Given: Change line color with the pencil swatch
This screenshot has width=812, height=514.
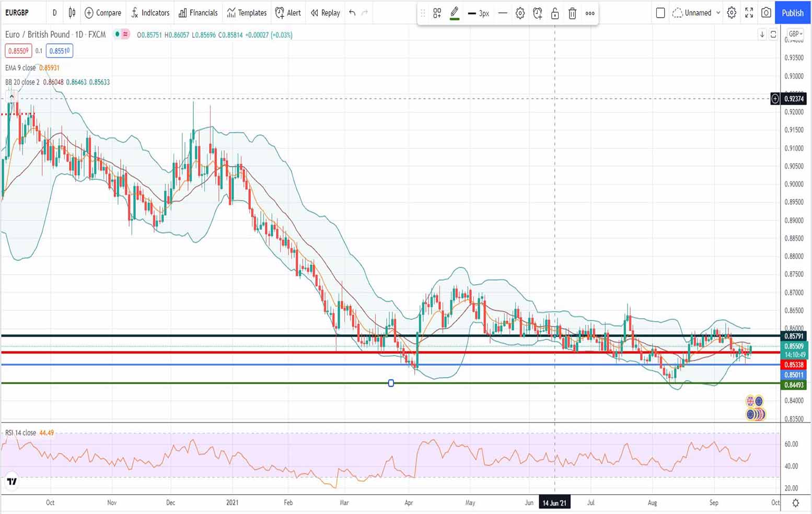Looking at the screenshot, I should 454,14.
